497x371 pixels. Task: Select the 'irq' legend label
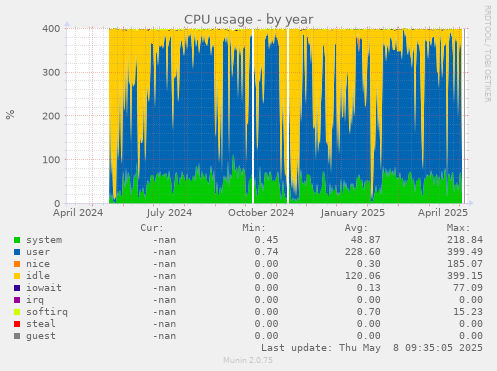pos(35,300)
